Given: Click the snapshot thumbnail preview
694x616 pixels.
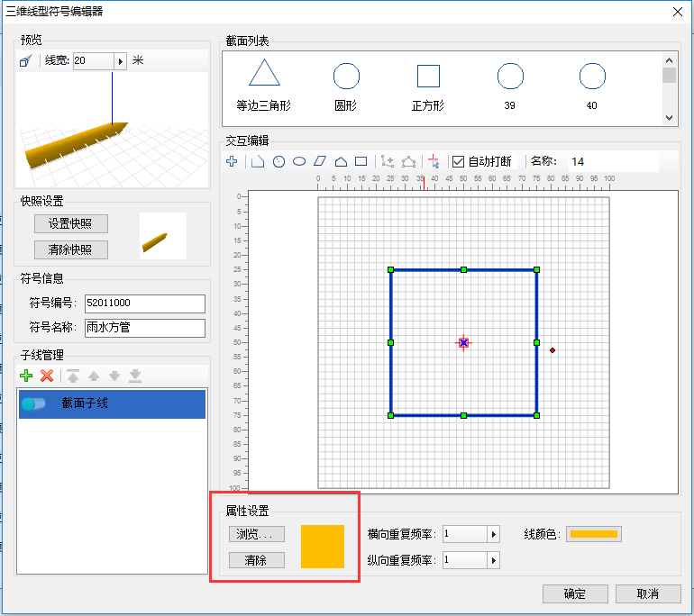Looking at the screenshot, I should tap(163, 236).
